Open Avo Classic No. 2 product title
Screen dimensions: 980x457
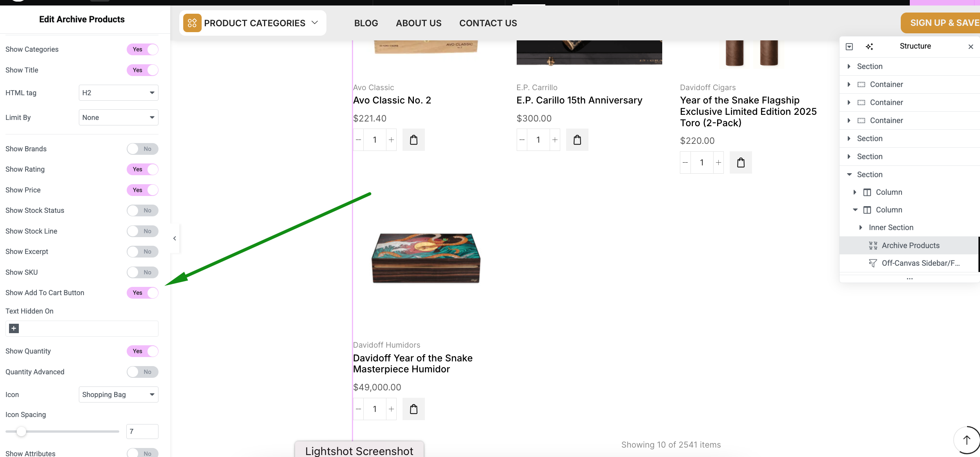pos(392,100)
